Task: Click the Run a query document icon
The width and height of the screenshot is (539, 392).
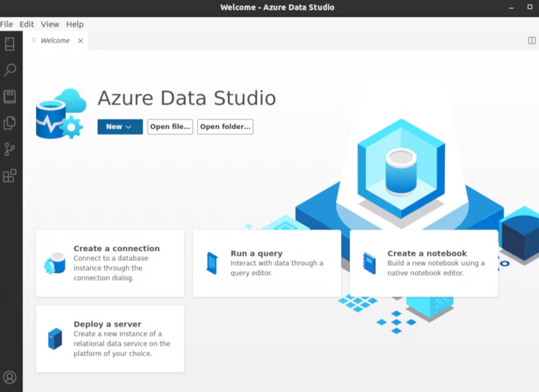Action: click(x=212, y=263)
